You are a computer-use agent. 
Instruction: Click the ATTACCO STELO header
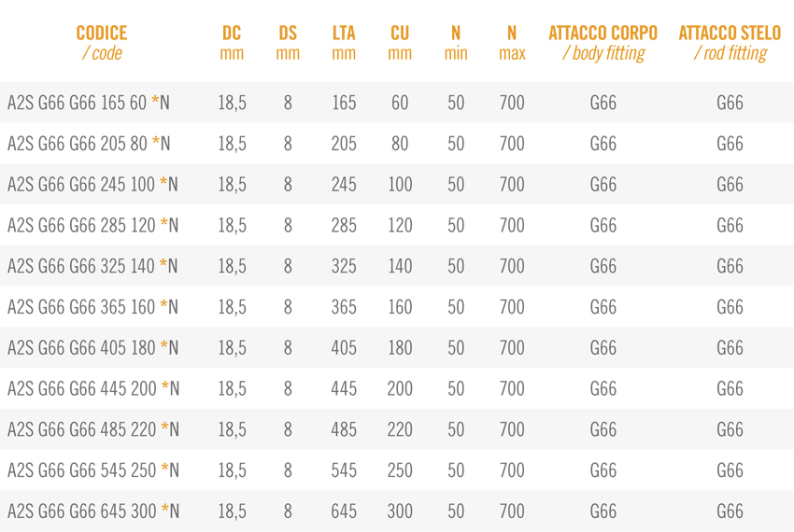pyautogui.click(x=730, y=43)
